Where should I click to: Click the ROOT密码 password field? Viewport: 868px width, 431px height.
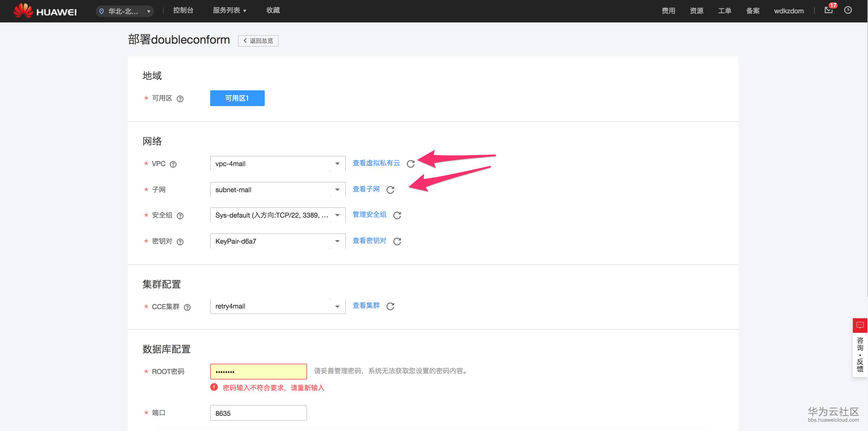[258, 372]
